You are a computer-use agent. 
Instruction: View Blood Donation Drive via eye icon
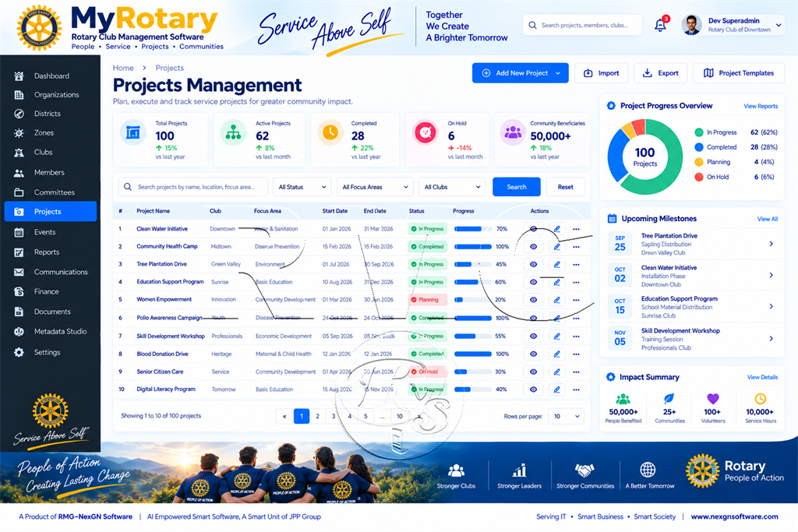pos(533,354)
